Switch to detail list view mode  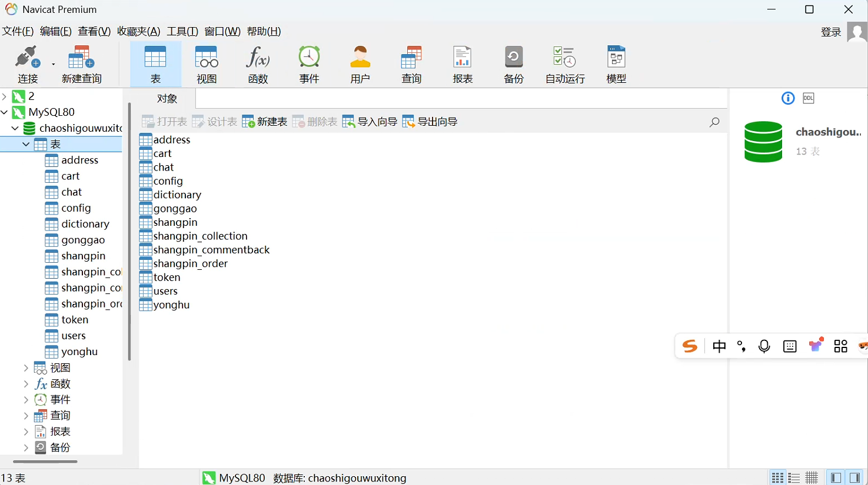pos(794,478)
